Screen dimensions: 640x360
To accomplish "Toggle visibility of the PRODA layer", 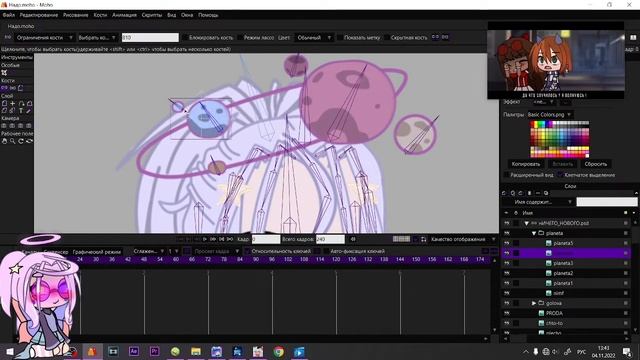I will [x=507, y=313].
